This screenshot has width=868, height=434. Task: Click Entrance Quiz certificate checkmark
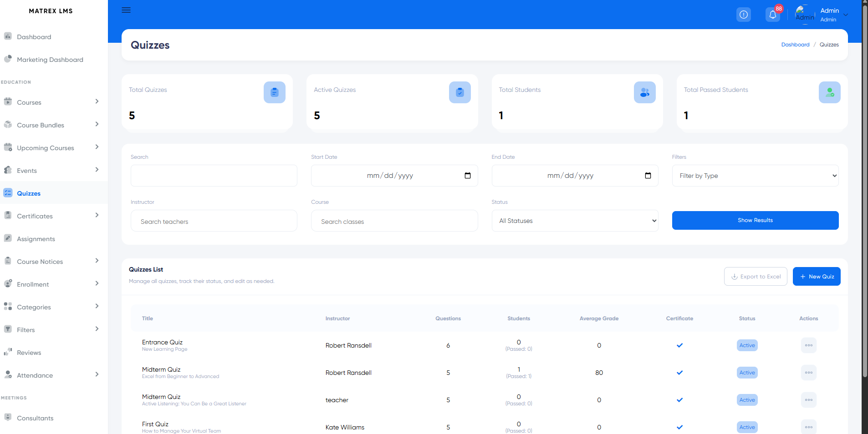coord(679,345)
